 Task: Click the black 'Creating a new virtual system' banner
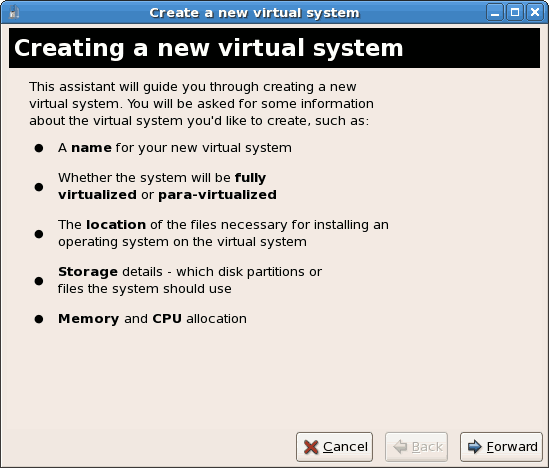(274, 48)
